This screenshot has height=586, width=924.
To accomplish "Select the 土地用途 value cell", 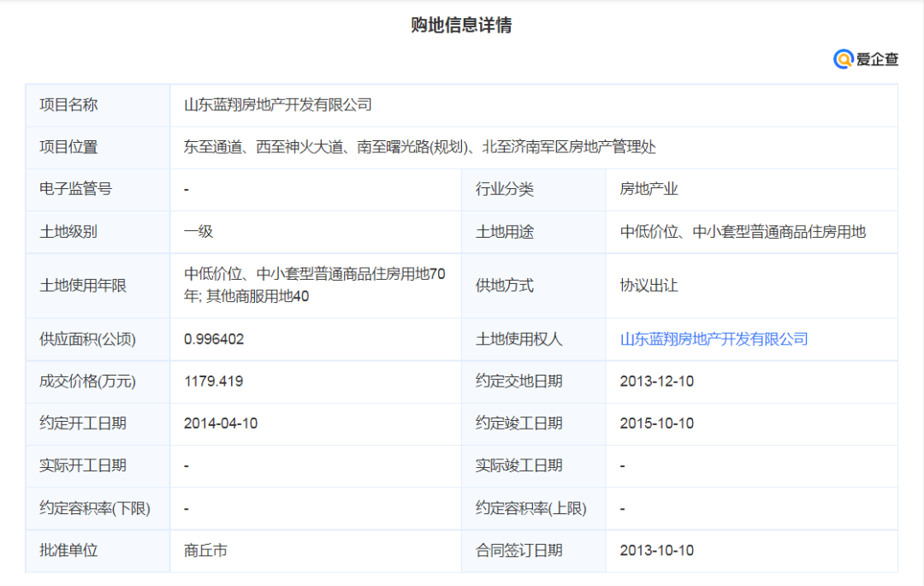I will pyautogui.click(x=743, y=231).
